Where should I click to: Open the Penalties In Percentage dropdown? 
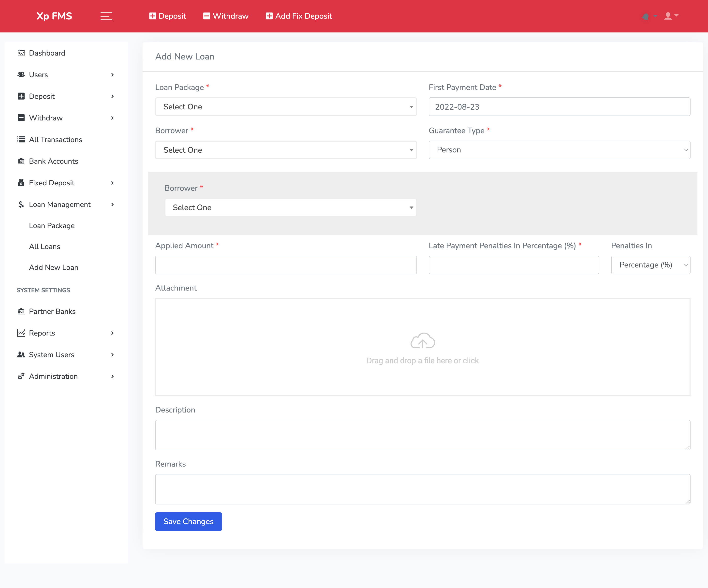click(x=650, y=265)
